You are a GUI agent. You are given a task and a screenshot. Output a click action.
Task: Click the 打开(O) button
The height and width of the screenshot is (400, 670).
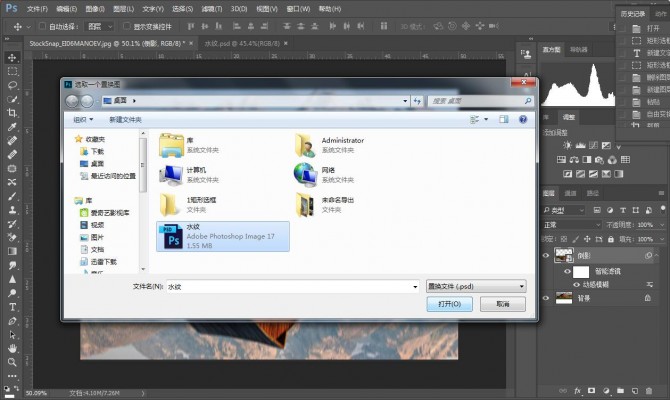point(450,304)
